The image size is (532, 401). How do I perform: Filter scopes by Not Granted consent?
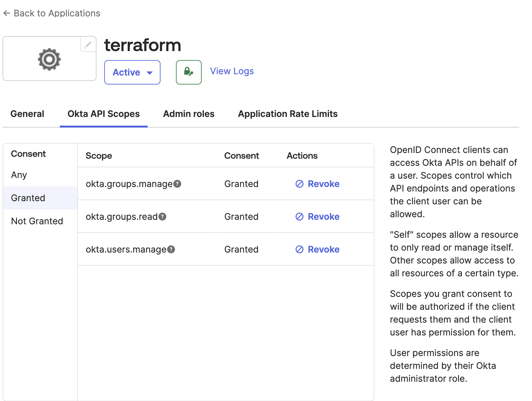[x=40, y=221]
